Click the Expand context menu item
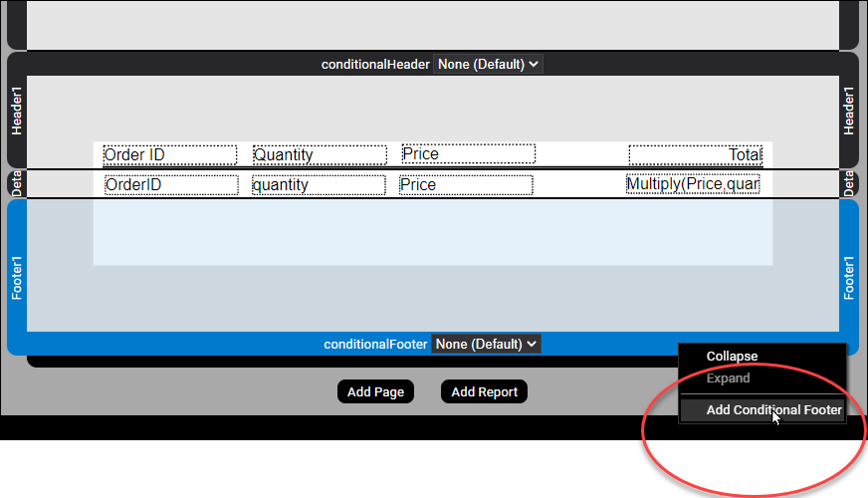868x498 pixels. tap(728, 378)
